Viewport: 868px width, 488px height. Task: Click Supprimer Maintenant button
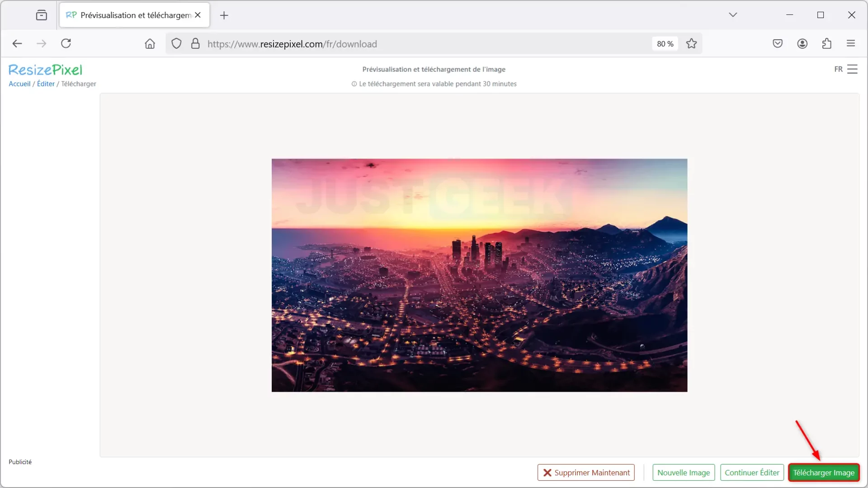[x=586, y=473]
